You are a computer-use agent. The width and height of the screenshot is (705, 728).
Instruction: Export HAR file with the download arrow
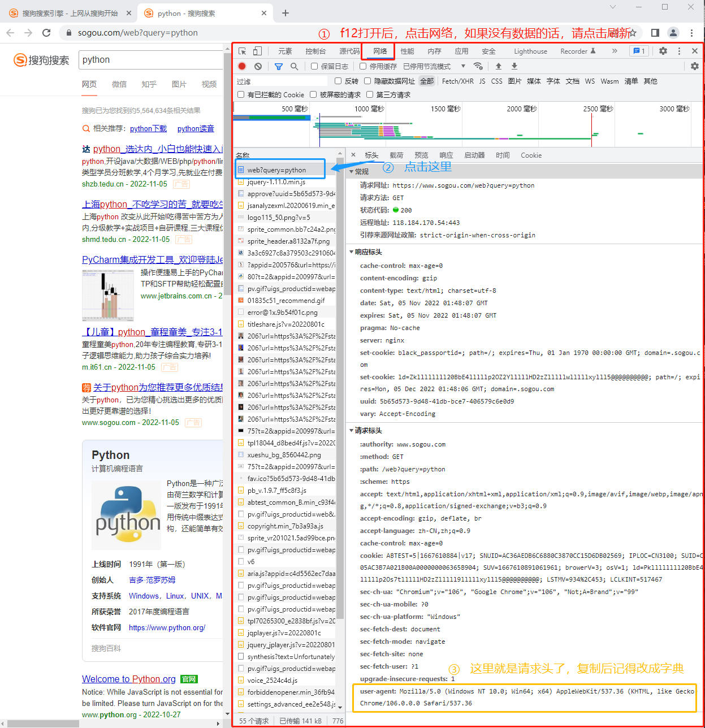(514, 66)
